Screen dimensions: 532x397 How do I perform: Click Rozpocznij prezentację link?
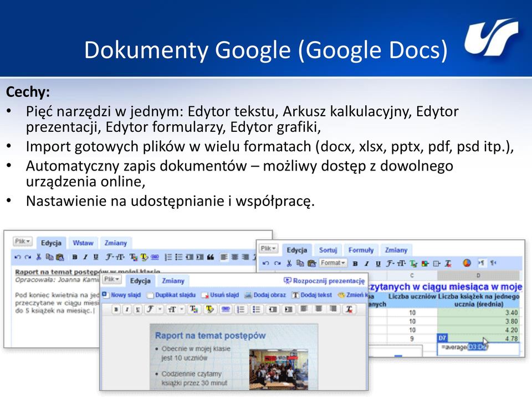point(324,281)
